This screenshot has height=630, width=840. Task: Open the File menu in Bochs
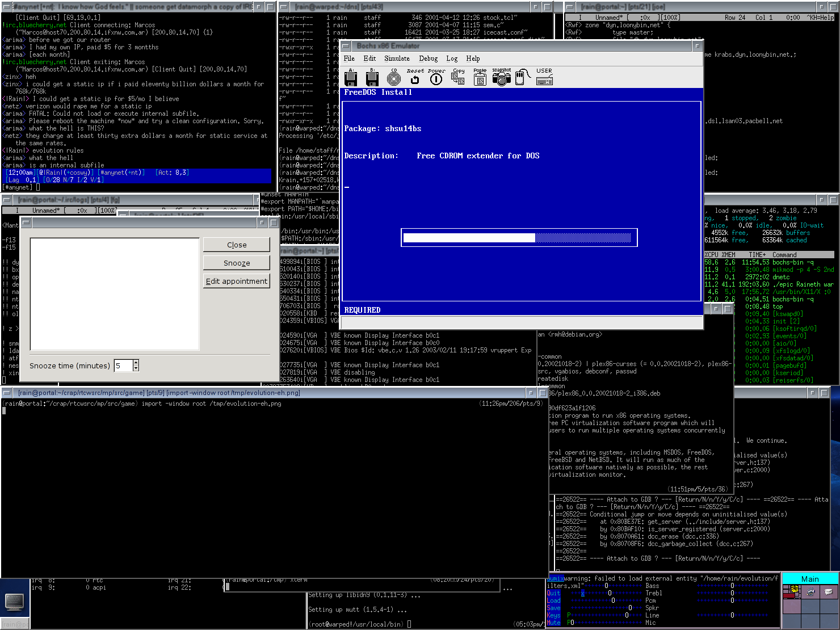tap(349, 58)
